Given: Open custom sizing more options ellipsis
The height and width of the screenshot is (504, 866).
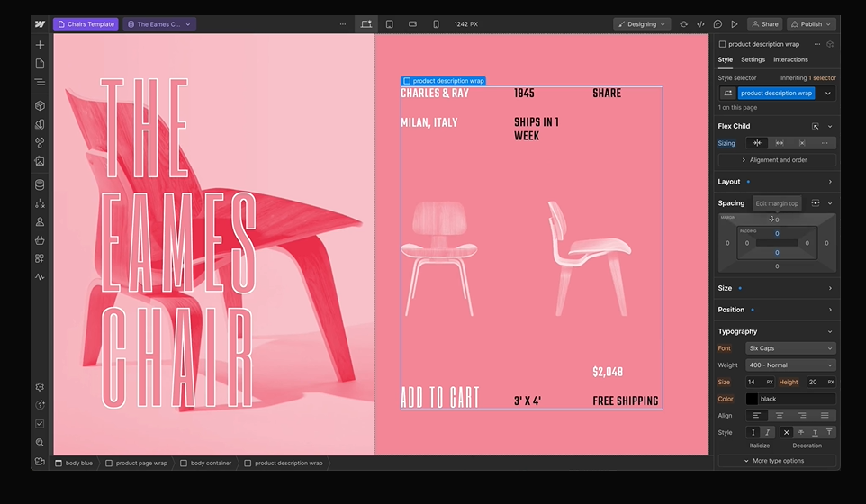Looking at the screenshot, I should tap(825, 143).
